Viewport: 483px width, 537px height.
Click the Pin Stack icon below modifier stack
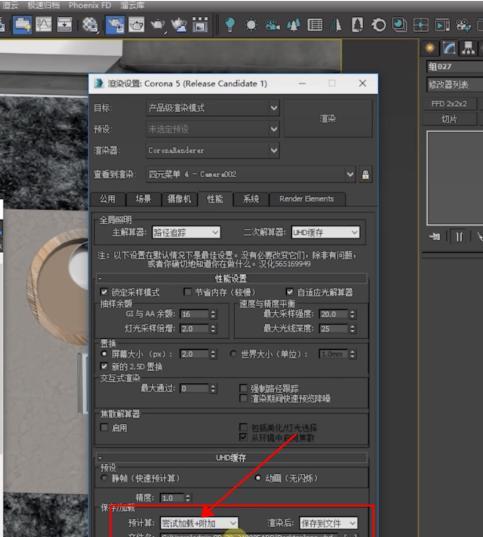point(435,236)
